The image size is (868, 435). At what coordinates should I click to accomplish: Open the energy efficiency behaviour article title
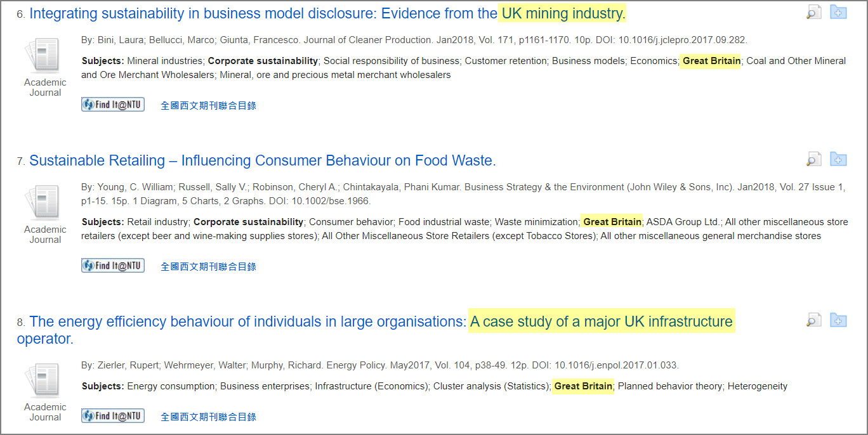[375, 330]
